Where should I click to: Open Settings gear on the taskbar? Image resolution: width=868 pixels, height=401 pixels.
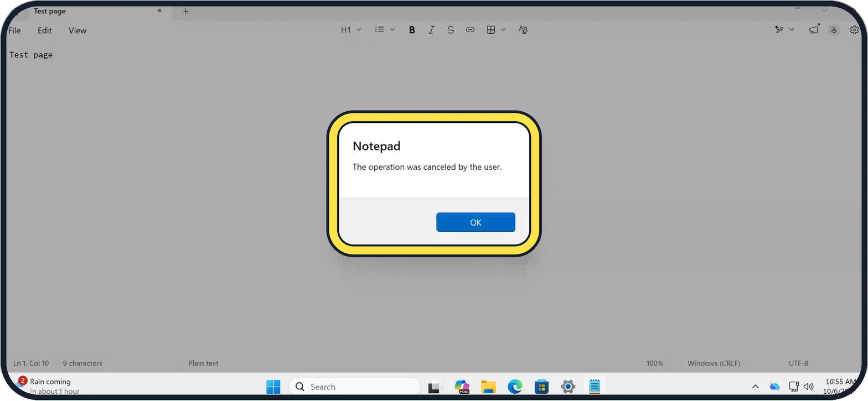pos(568,387)
